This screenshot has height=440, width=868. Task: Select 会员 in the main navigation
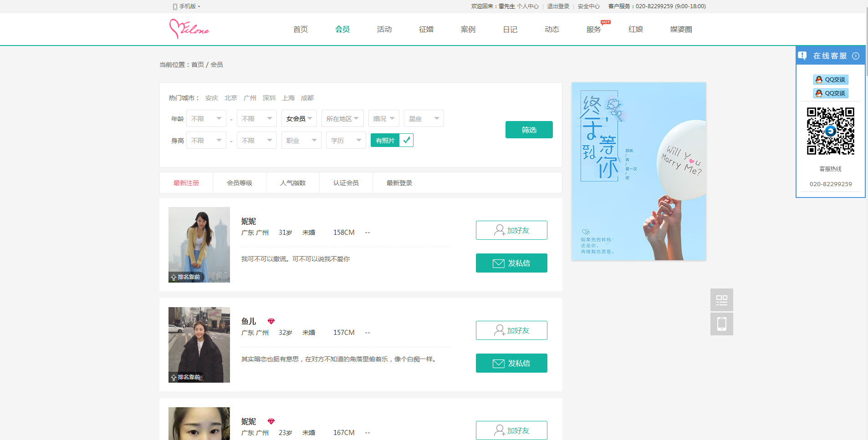[x=342, y=29]
